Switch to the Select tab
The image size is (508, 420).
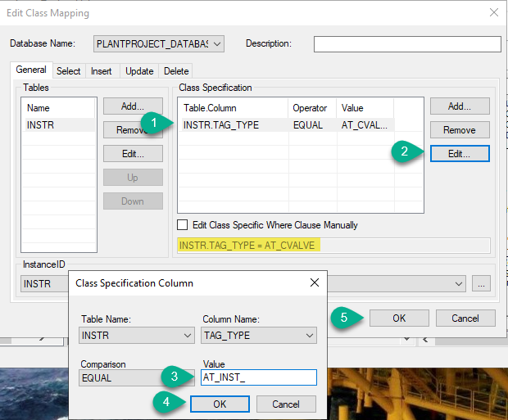[x=68, y=71]
